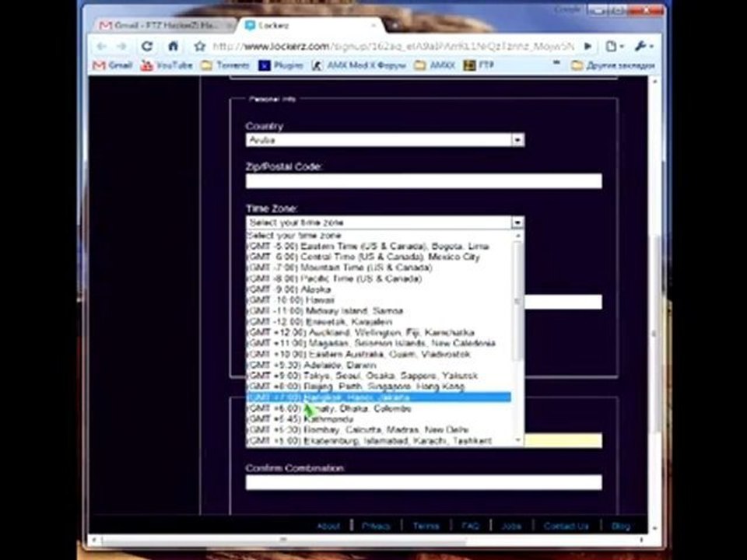
Task: Open the Jobs footer link
Action: pos(511,527)
